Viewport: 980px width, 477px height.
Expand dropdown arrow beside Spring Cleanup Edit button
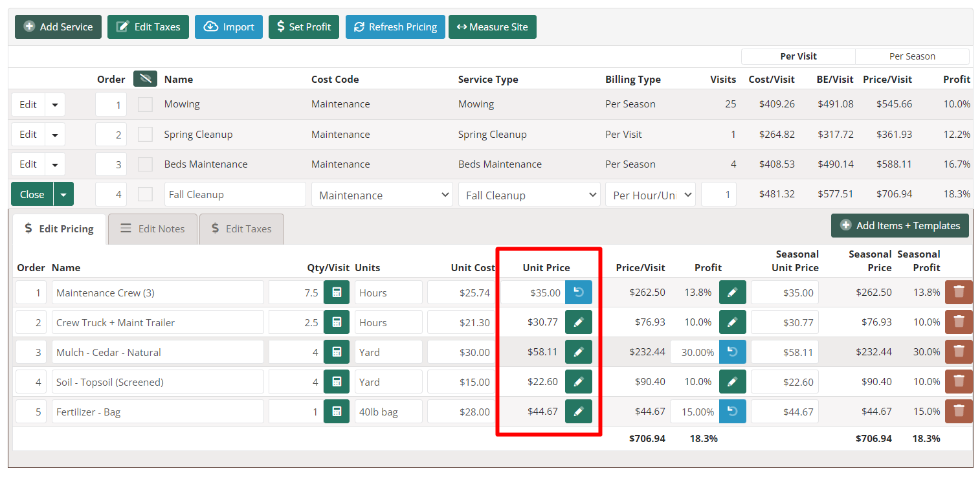[x=55, y=135]
